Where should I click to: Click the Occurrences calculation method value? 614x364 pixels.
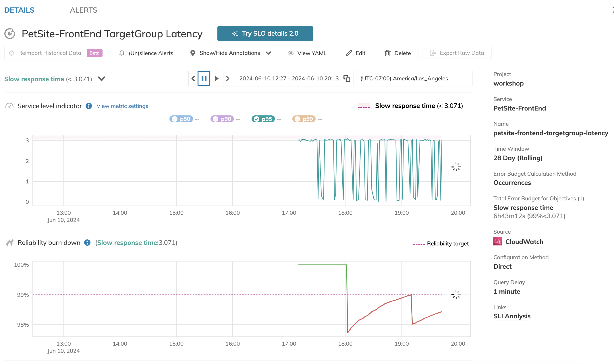(x=512, y=183)
